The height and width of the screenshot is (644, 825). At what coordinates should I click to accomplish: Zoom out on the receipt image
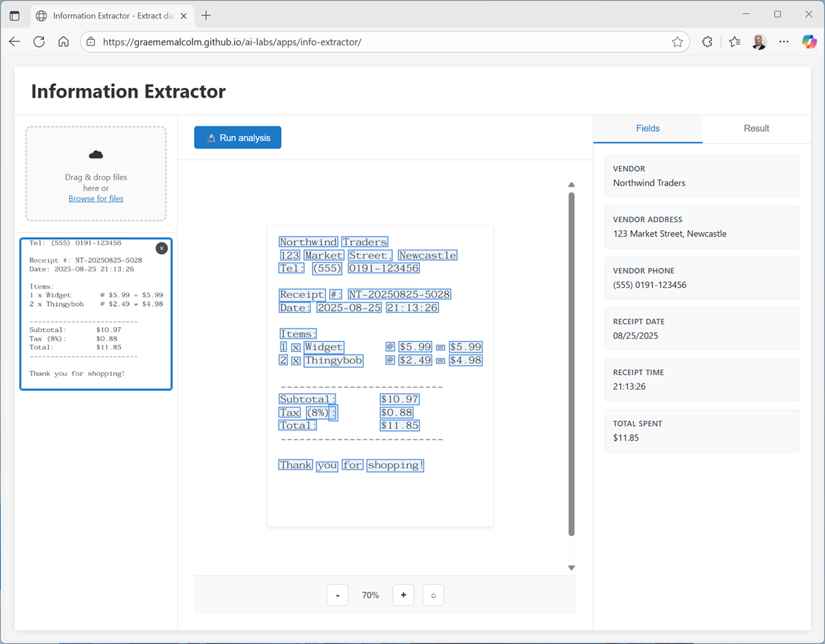[337, 595]
